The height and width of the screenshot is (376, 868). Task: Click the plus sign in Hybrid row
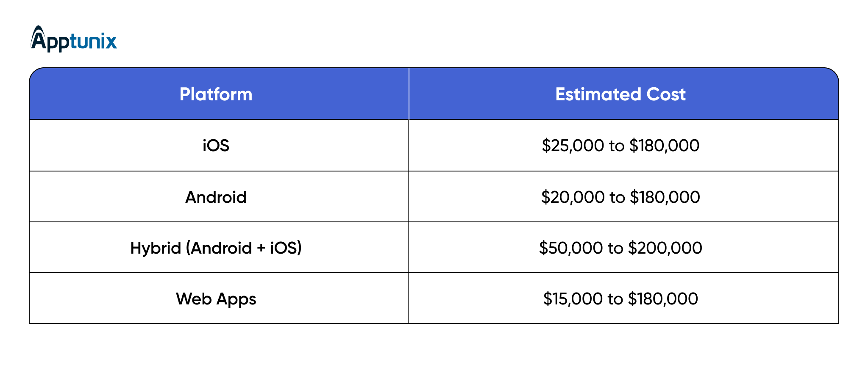pos(261,249)
